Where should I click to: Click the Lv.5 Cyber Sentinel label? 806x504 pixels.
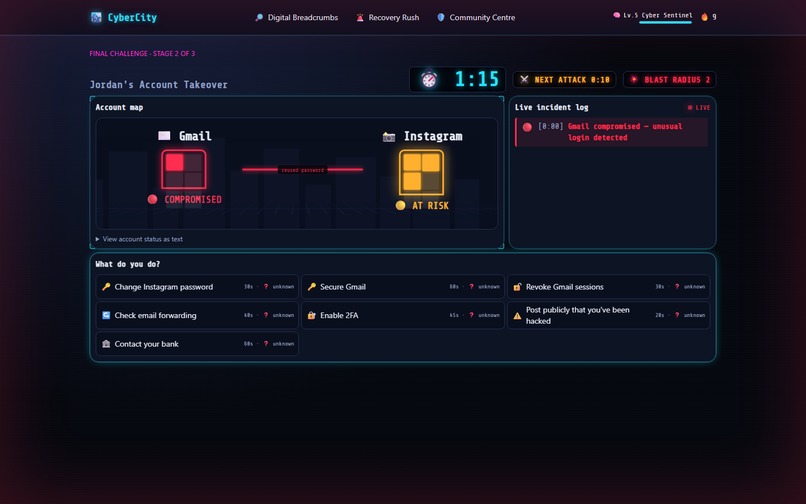[657, 15]
